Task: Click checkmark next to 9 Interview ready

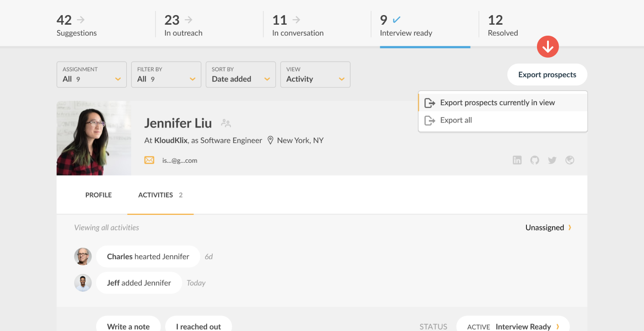Action: click(397, 20)
